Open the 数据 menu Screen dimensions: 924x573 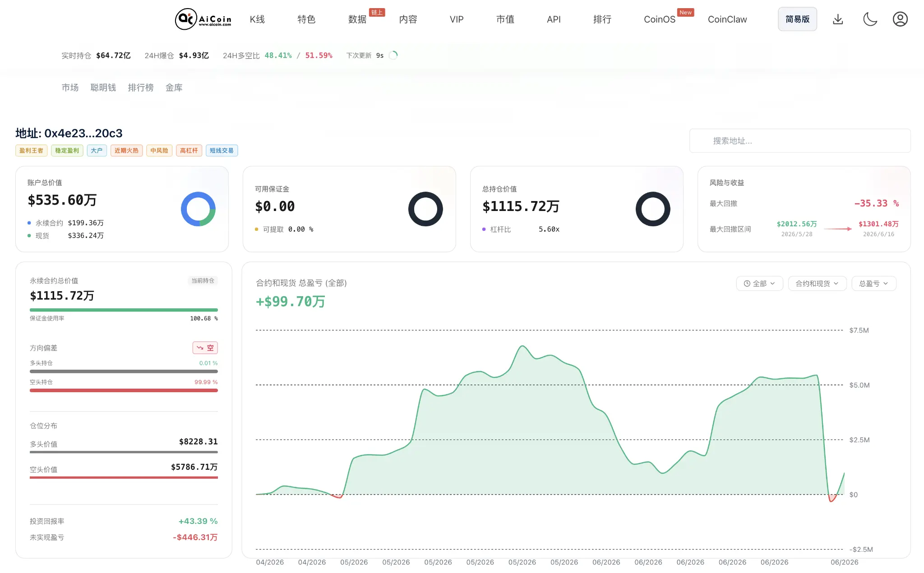357,19
